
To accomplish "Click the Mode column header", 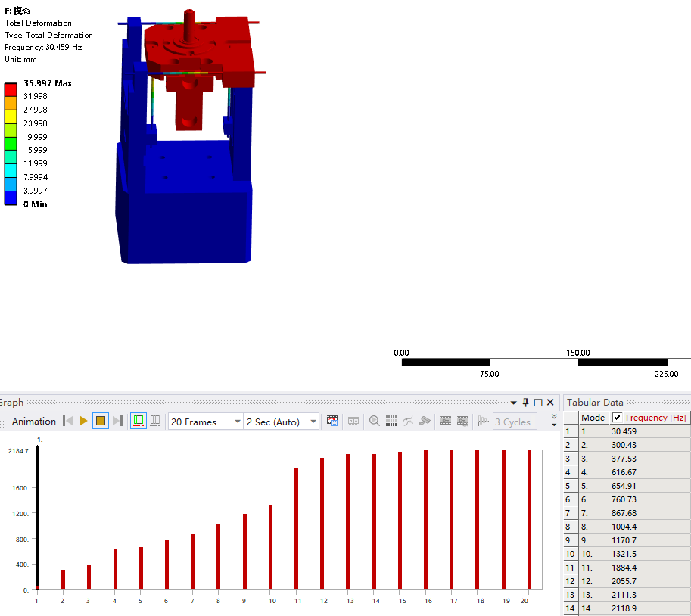I will click(x=593, y=418).
